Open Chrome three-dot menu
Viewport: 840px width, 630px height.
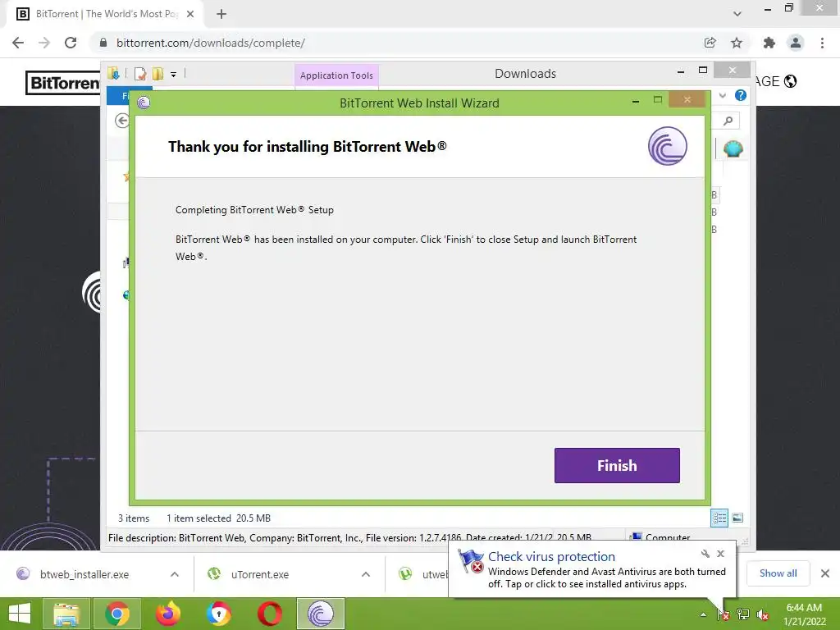tap(822, 43)
